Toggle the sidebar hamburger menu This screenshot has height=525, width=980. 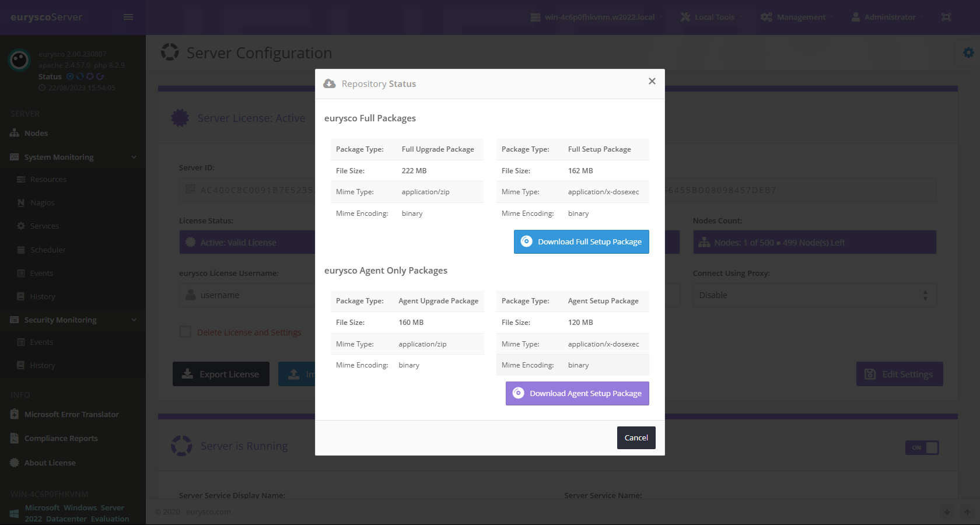pyautogui.click(x=128, y=17)
